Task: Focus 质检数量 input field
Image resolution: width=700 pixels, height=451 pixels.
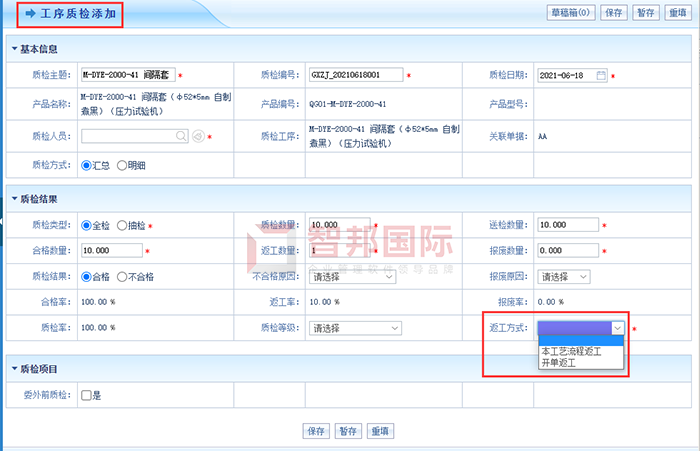Action: [340, 225]
